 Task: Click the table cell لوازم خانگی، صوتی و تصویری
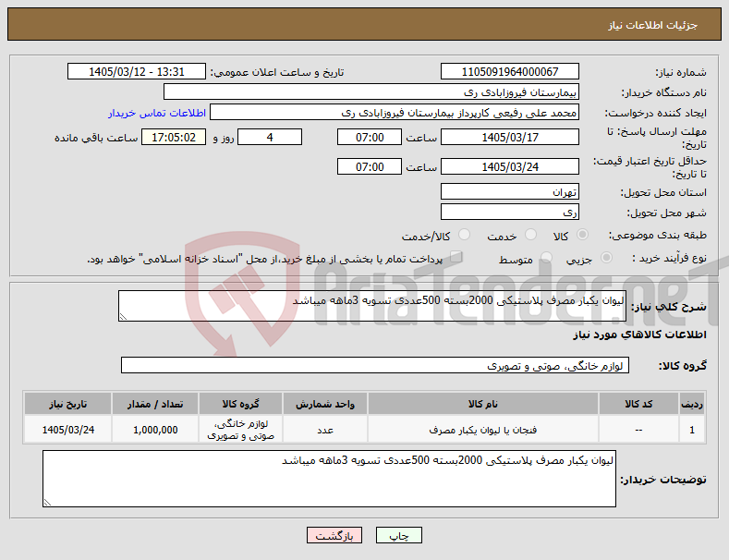[240, 430]
